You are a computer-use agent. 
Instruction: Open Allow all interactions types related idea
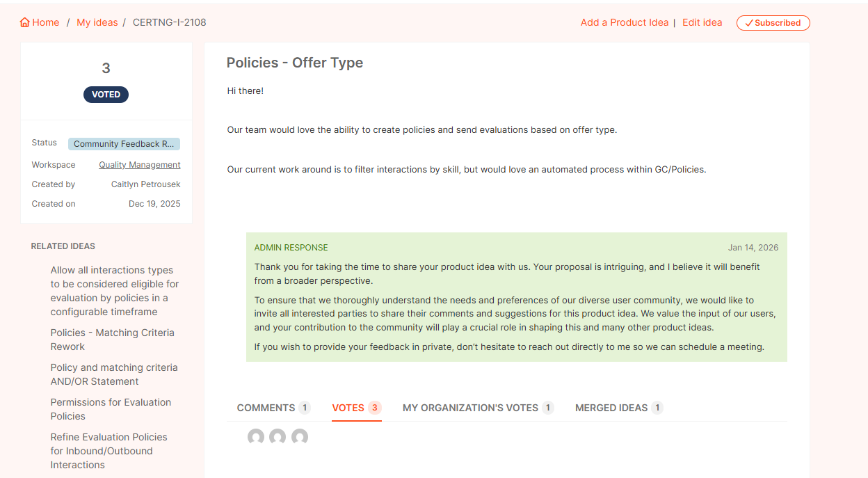coord(114,291)
